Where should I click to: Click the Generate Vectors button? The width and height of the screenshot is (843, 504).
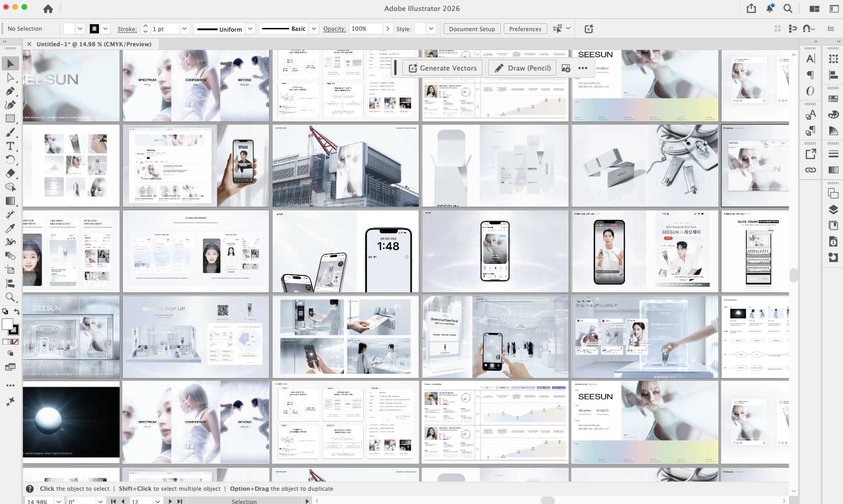442,68
